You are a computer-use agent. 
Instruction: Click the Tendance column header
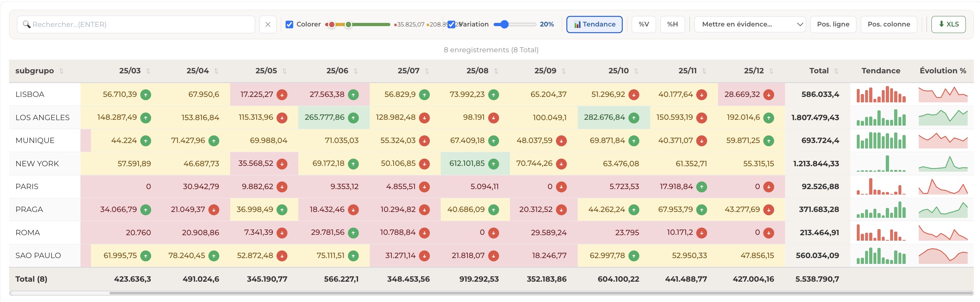tap(881, 71)
